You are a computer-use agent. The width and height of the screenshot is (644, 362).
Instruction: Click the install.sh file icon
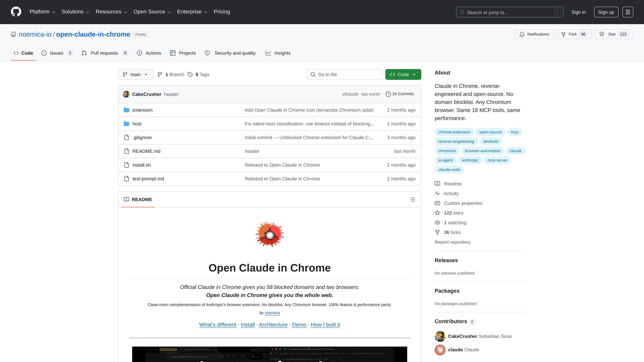pyautogui.click(x=126, y=165)
